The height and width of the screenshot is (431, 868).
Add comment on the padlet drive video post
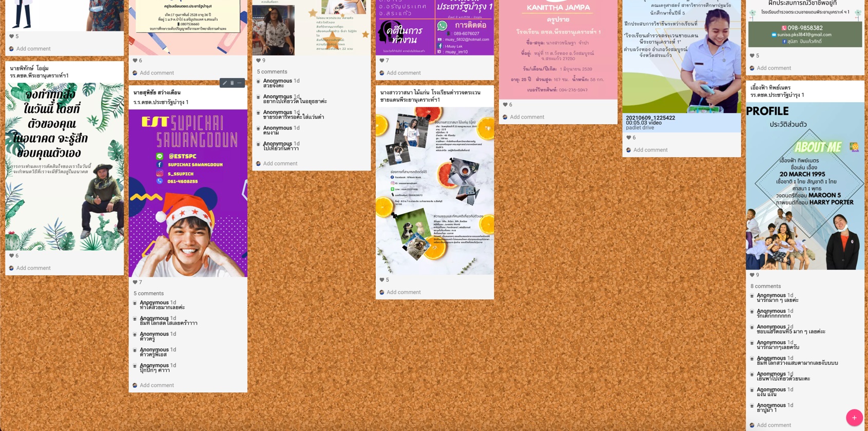[650, 150]
